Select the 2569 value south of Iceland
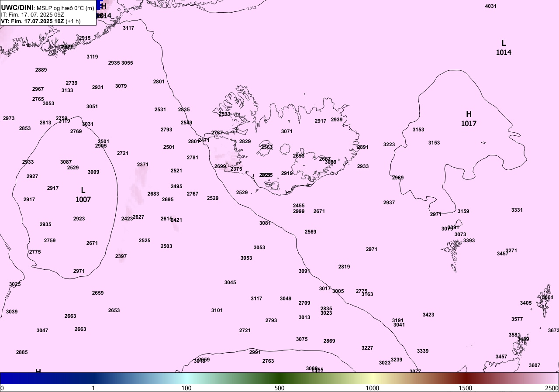The width and height of the screenshot is (559, 392). [311, 232]
